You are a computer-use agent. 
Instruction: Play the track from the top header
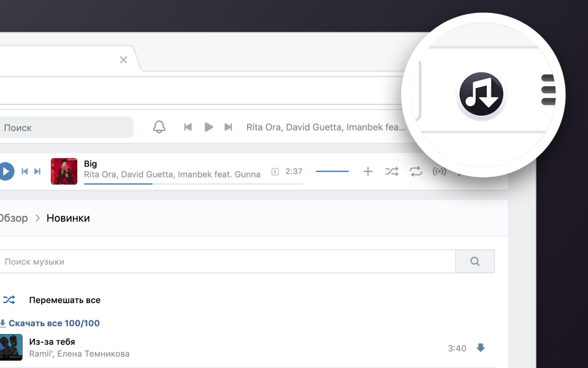209,127
